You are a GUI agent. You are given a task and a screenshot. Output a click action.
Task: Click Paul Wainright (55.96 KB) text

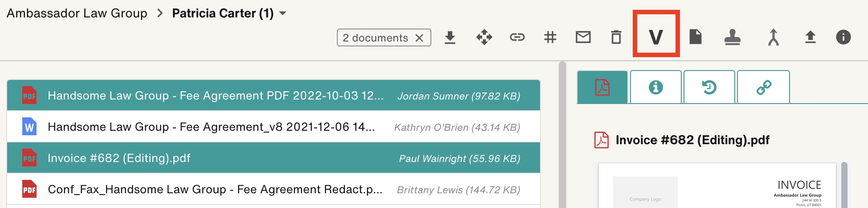click(459, 158)
